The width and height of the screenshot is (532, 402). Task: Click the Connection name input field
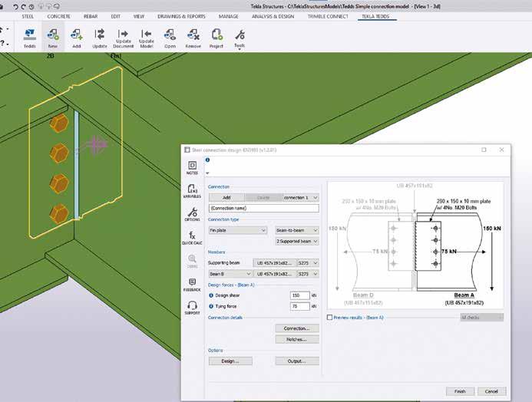pyautogui.click(x=263, y=208)
